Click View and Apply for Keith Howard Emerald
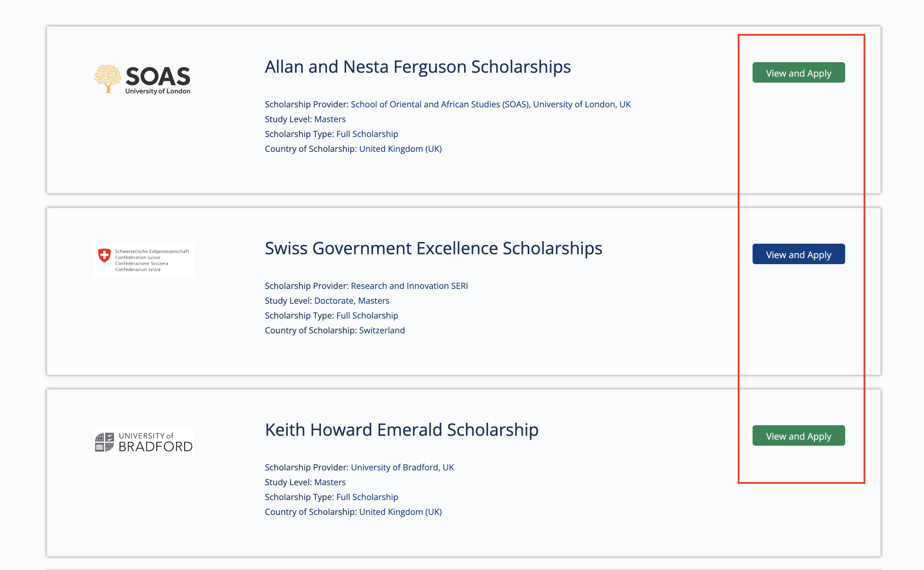 click(x=799, y=435)
